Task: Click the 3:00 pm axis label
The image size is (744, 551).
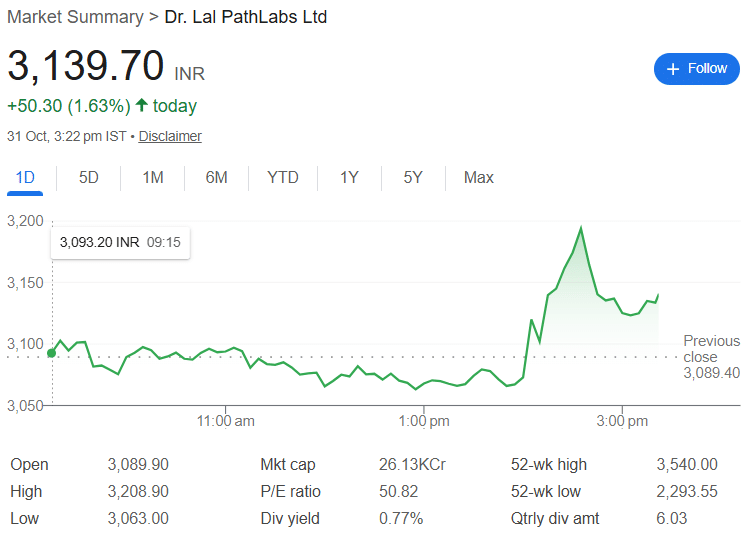Action: pos(623,422)
